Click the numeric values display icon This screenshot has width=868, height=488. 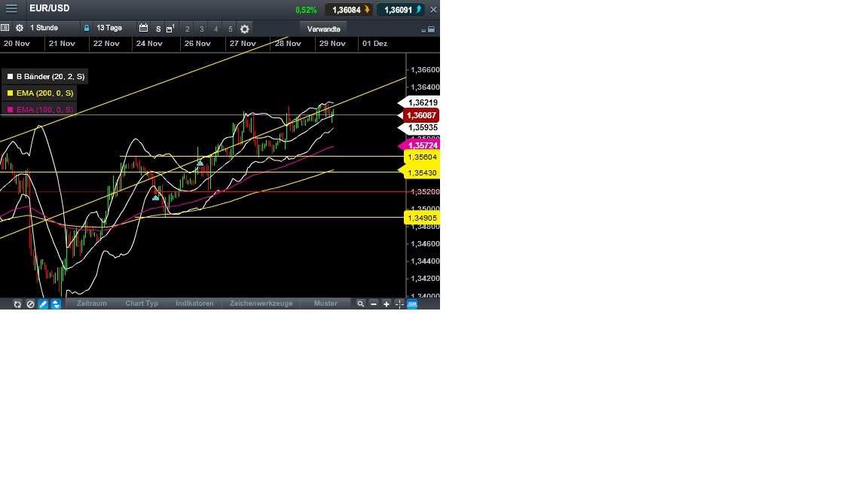(411, 303)
